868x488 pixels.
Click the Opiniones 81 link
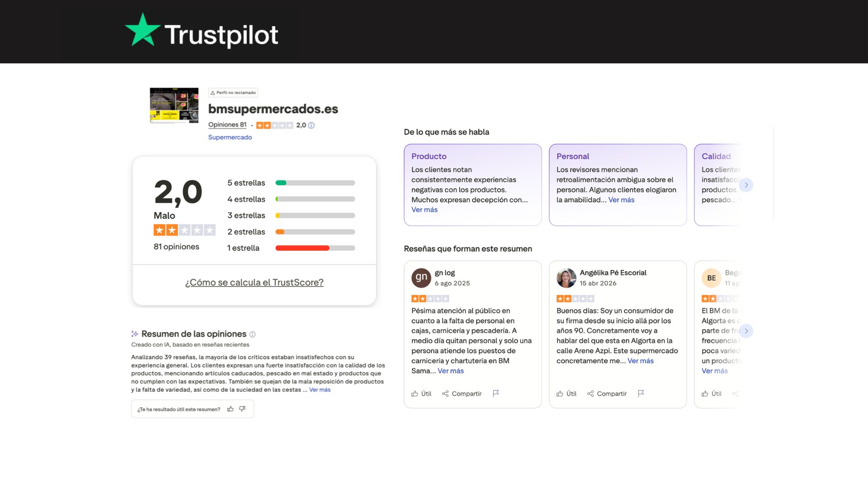(x=227, y=125)
